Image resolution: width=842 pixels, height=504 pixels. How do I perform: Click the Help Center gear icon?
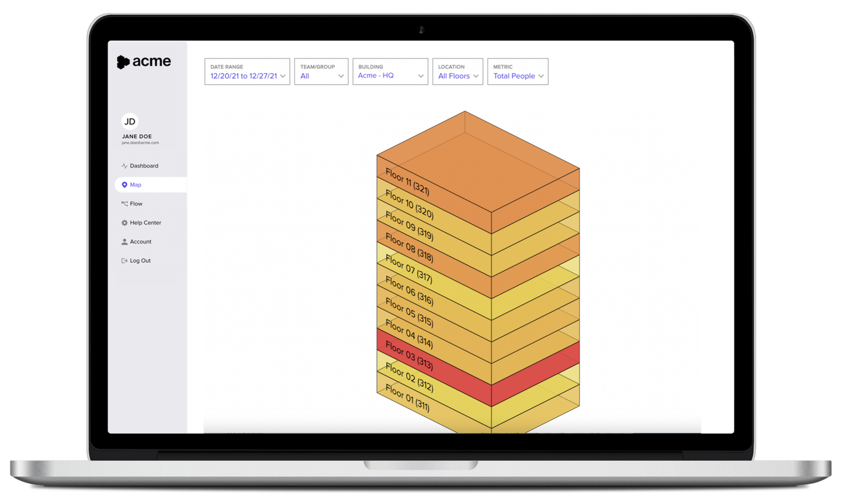[x=124, y=223]
